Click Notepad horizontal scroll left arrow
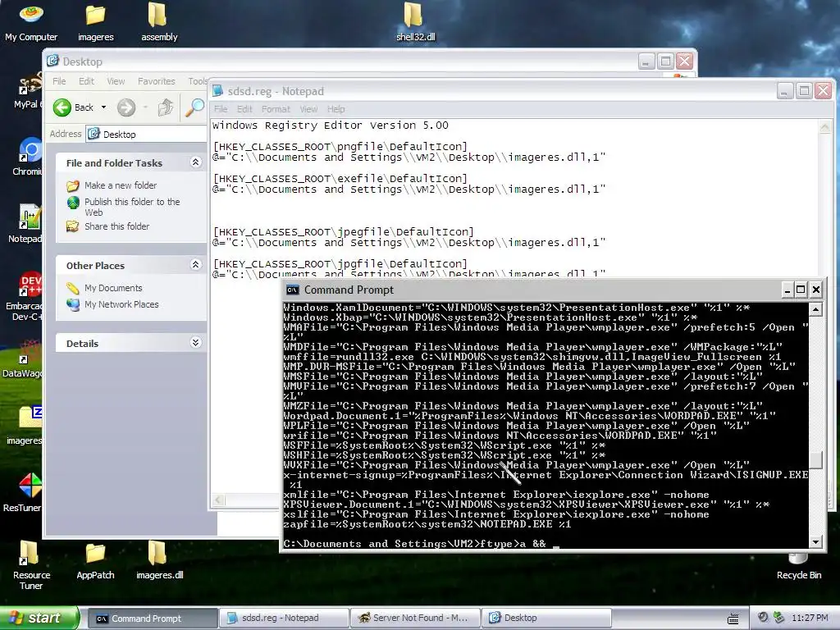 coord(218,500)
